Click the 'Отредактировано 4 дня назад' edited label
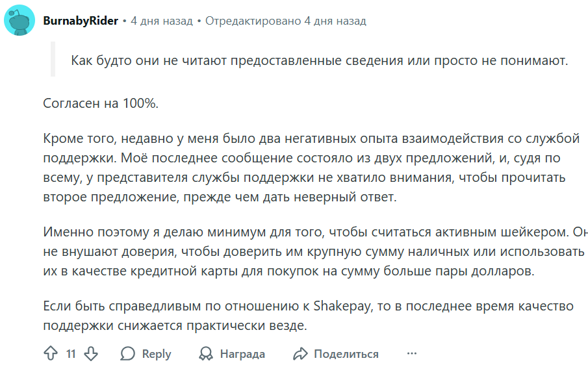 285,20
